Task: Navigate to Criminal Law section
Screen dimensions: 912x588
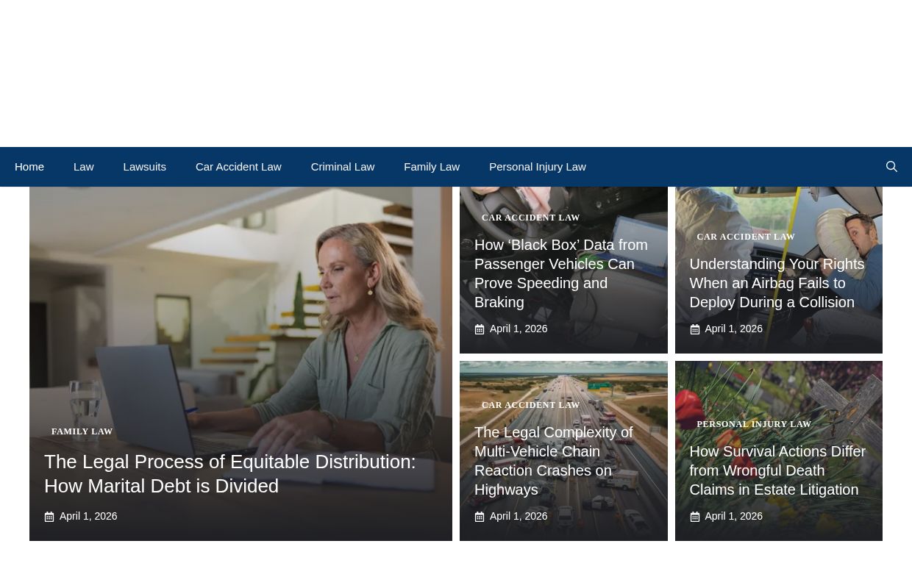Action: pyautogui.click(x=342, y=167)
